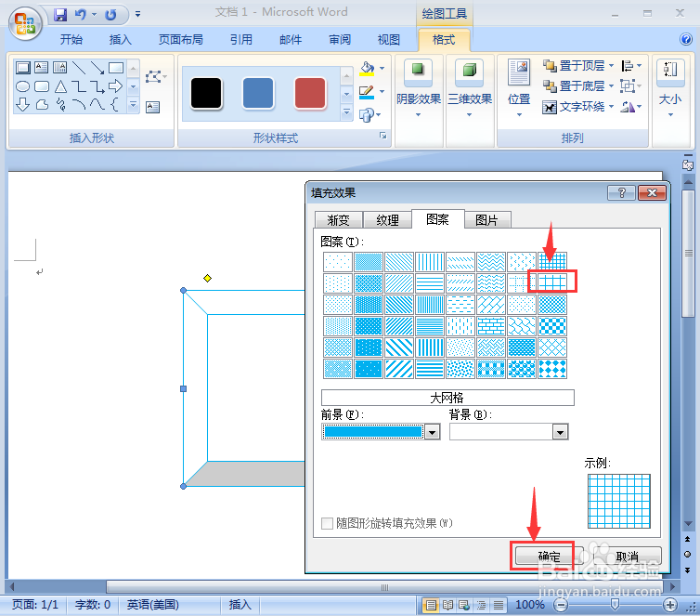The image size is (700, 616).
Task: Click zoom out minus button
Action: tap(561, 605)
